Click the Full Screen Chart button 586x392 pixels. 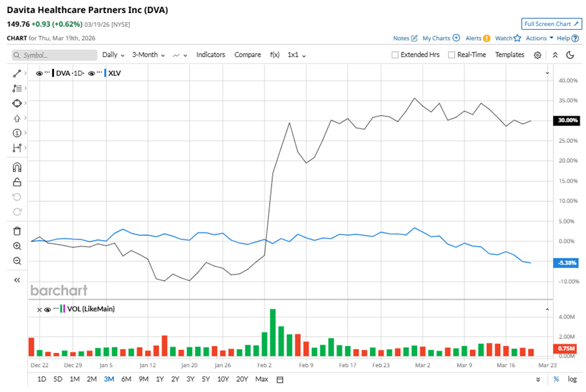552,24
